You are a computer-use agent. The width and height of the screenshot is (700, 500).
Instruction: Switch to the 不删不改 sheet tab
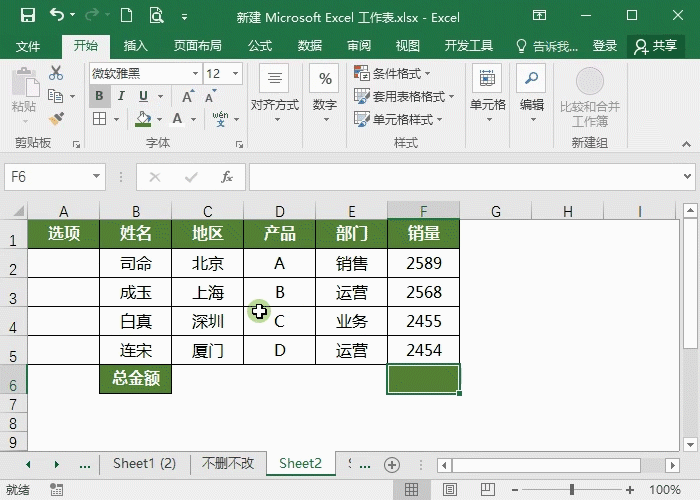pos(228,463)
